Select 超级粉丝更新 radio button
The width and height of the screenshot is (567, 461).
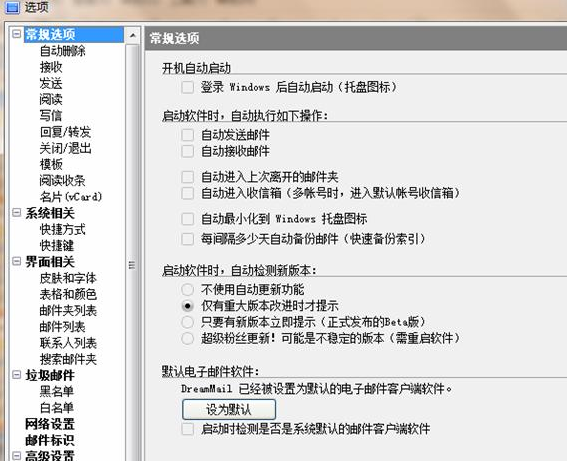tap(187, 338)
